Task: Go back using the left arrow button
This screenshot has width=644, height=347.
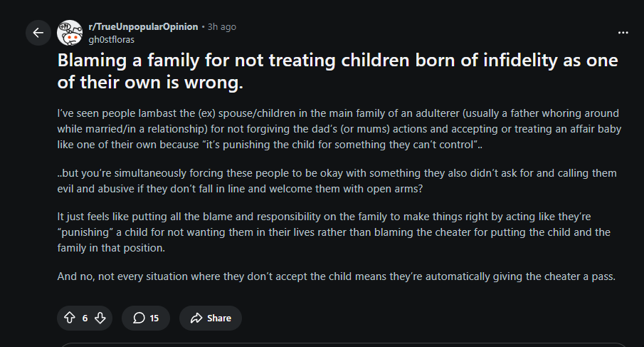Action: coord(38,33)
